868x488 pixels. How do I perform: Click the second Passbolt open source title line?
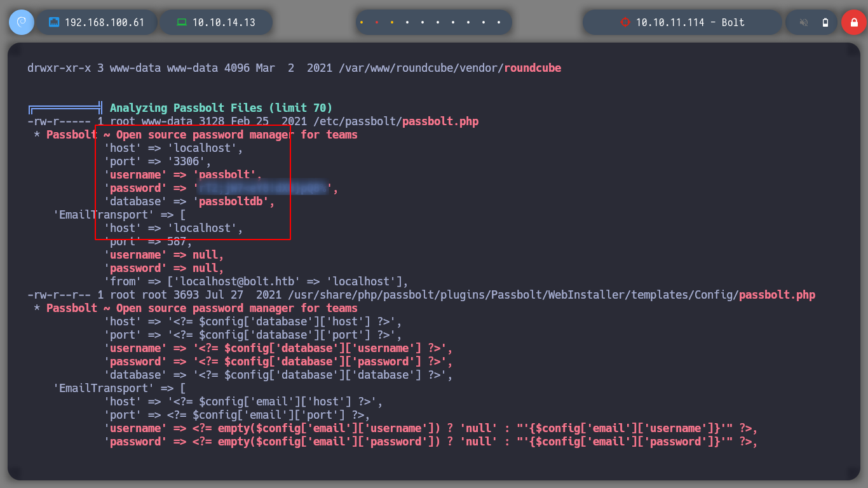tap(196, 308)
